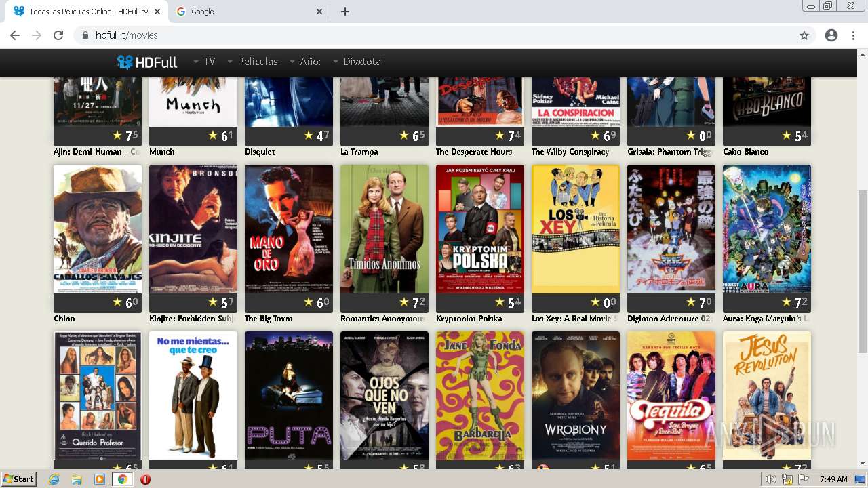Open a new tab with the plus
This screenshot has width=868, height=488.
[345, 12]
